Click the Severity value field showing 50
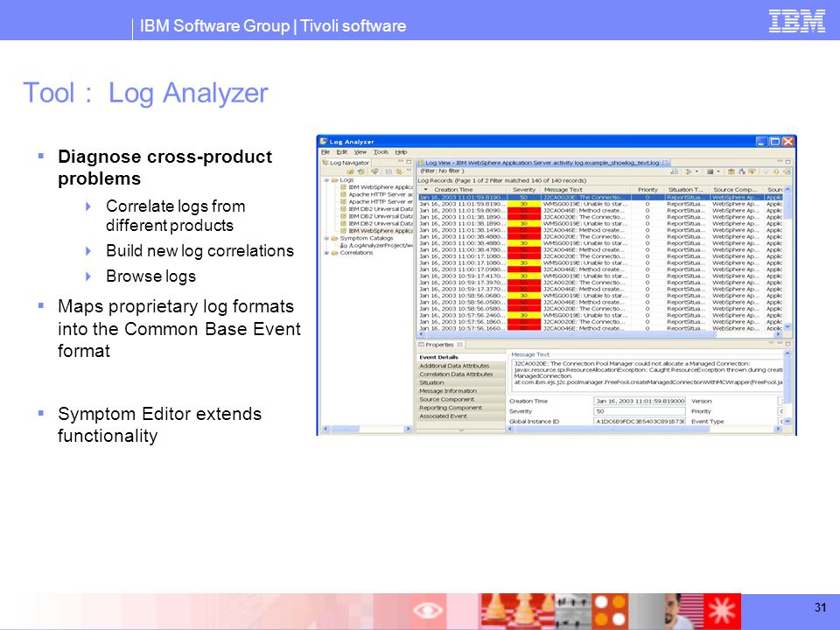 640,411
